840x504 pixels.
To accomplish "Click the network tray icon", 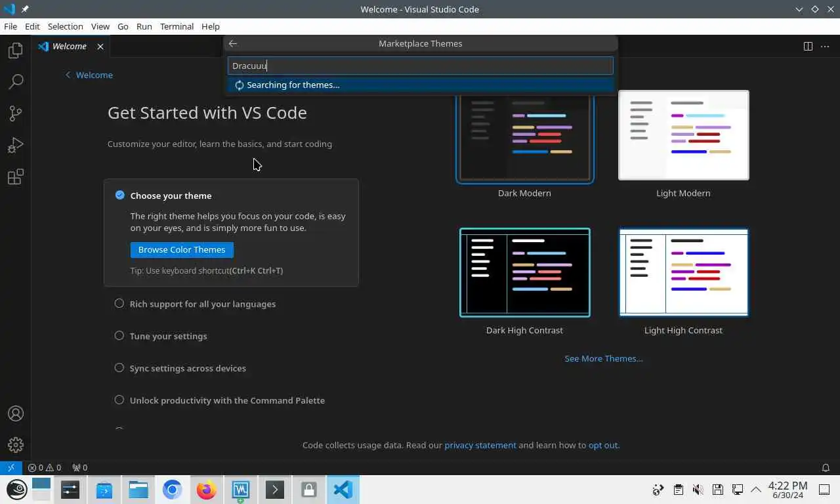I will click(738, 490).
